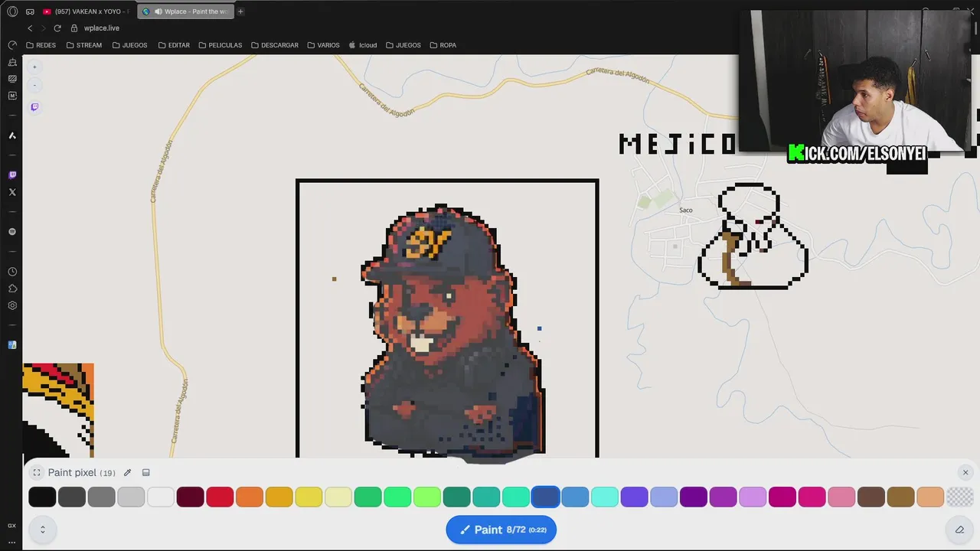The height and width of the screenshot is (551, 980).
Task: Open a new browser tab
Action: click(x=240, y=11)
